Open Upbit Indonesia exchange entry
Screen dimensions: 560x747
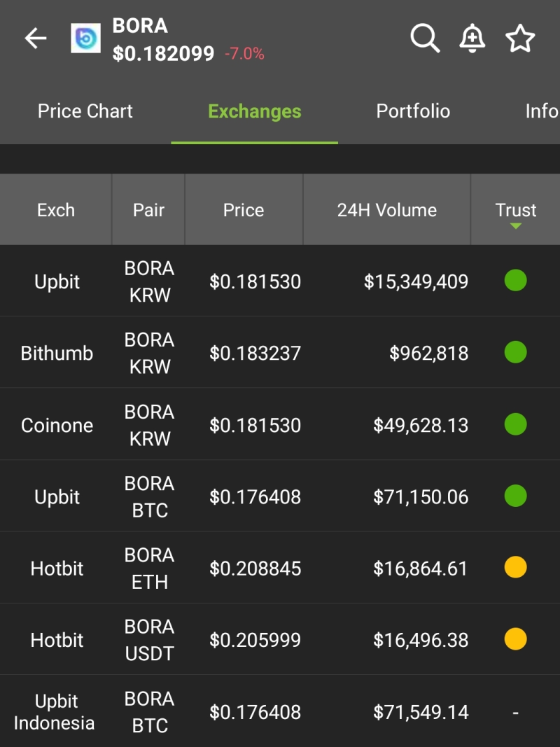tap(55, 712)
